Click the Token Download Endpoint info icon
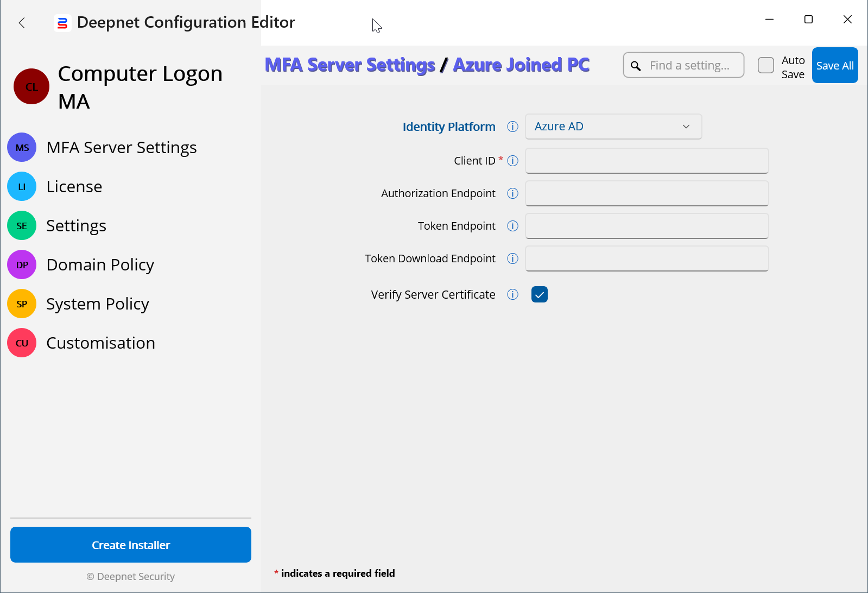The image size is (868, 593). coord(512,258)
